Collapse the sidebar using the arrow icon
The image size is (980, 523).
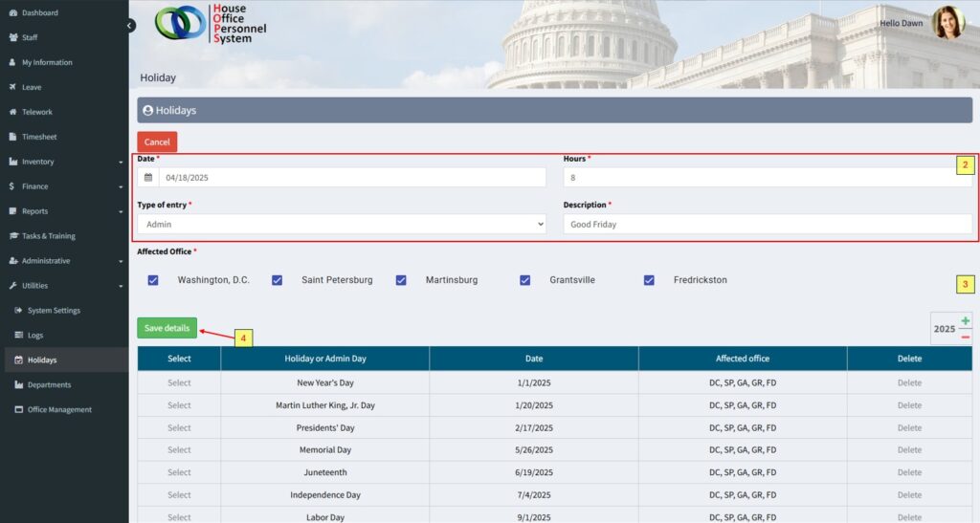pos(130,26)
